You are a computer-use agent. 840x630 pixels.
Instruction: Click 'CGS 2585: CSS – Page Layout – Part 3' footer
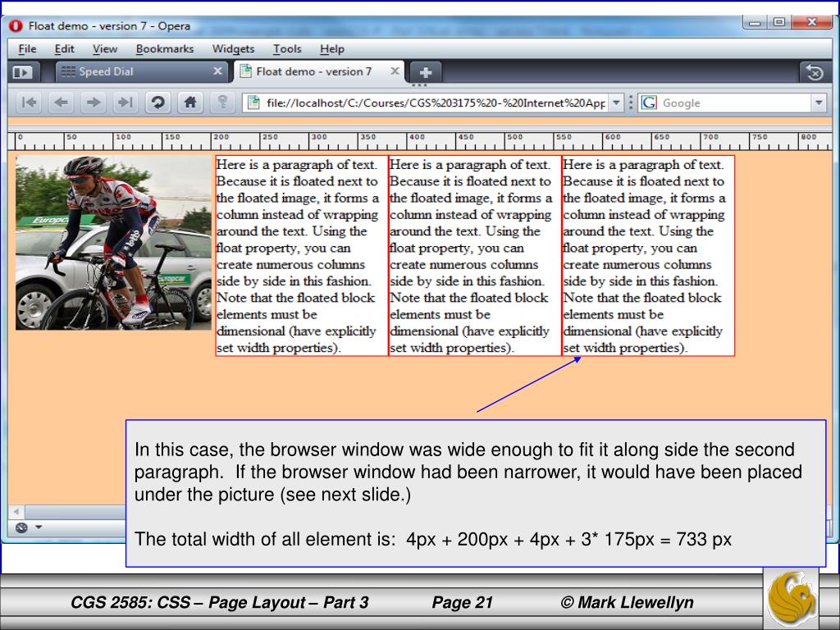click(220, 603)
